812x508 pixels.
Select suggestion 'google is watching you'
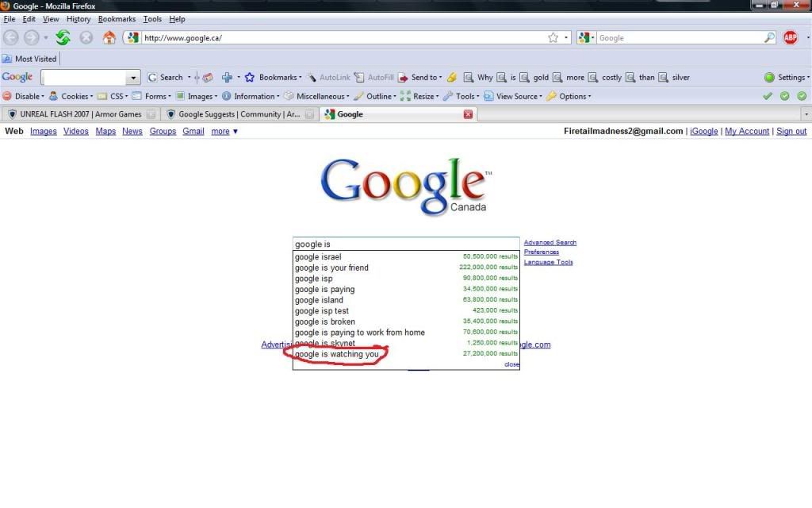pyautogui.click(x=406, y=354)
